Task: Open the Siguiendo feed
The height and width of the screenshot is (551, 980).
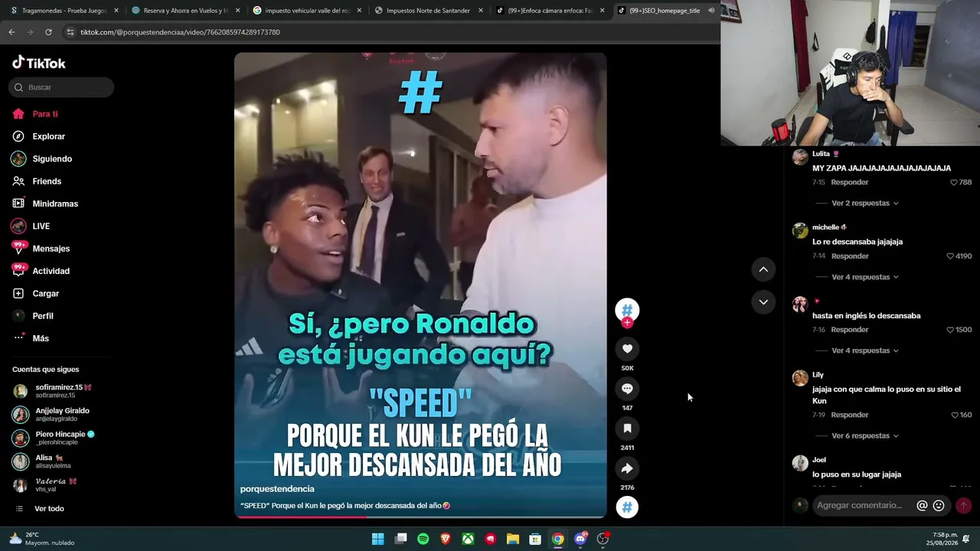Action: 52,158
